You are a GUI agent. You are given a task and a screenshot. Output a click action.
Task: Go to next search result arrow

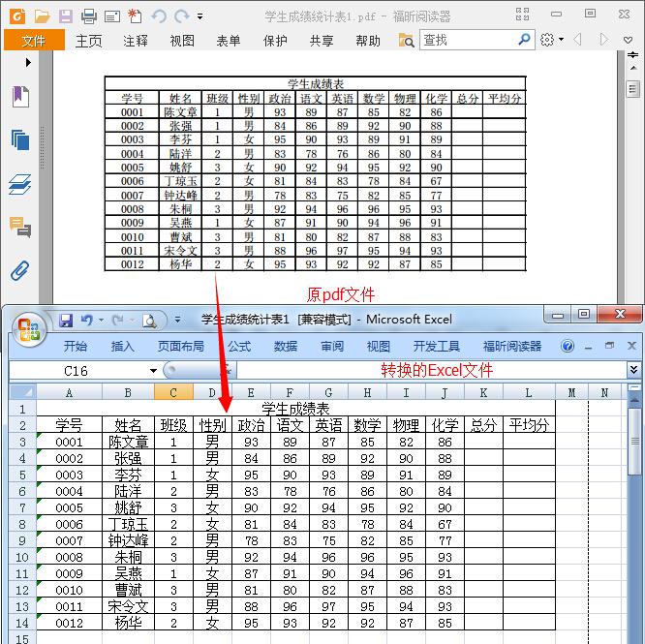tap(604, 40)
